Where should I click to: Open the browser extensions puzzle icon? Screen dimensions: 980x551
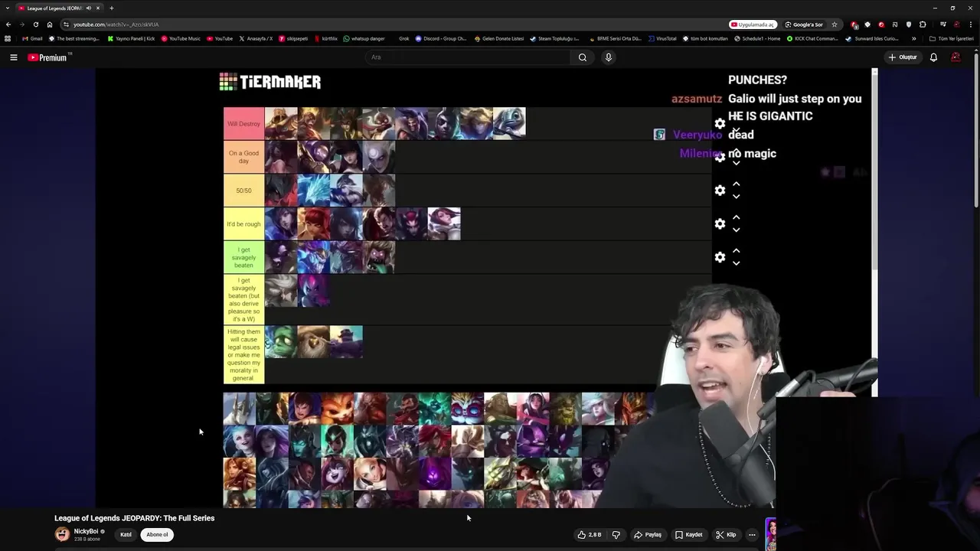click(923, 24)
